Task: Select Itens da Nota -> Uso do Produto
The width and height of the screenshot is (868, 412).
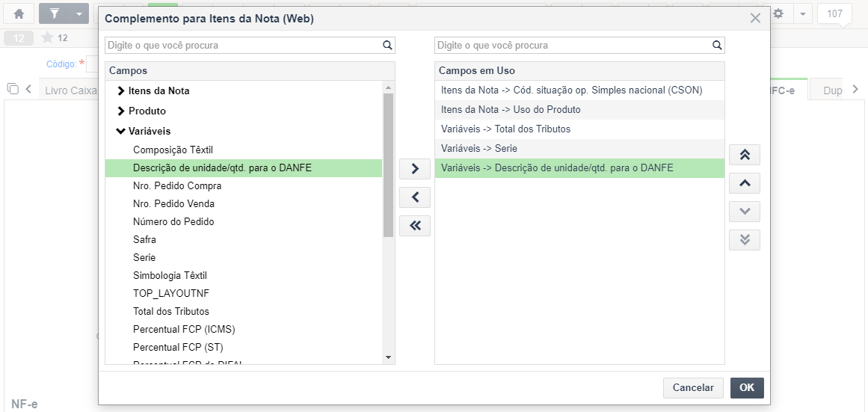Action: tap(579, 110)
